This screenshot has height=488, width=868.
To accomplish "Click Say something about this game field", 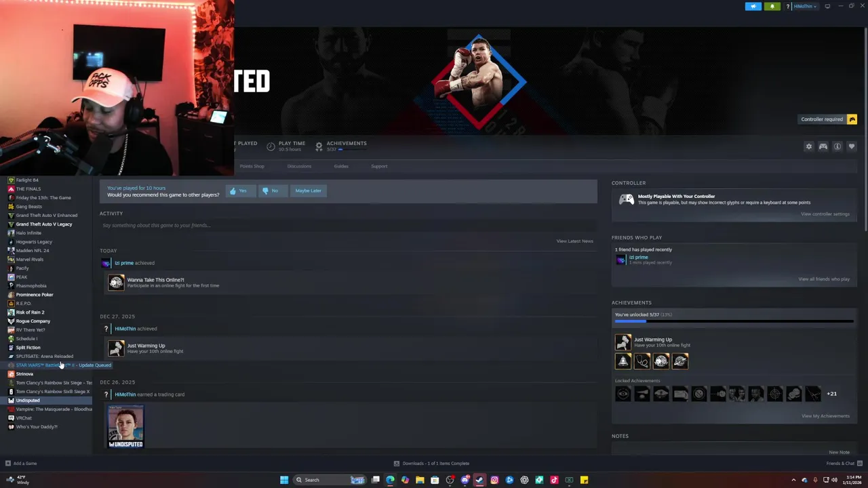I will tap(348, 225).
